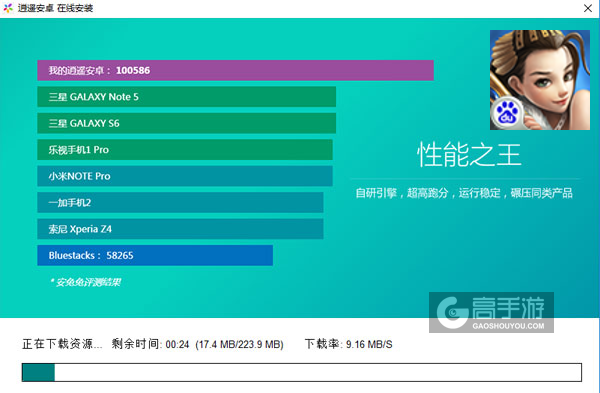Click the Baidu paw badge on game icon
Image resolution: width=600 pixels, height=393 pixels.
(507, 113)
